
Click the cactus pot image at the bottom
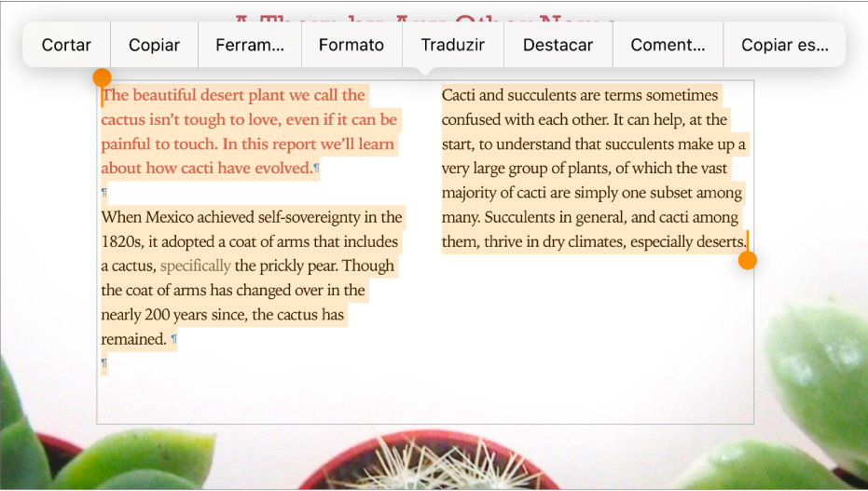(424, 460)
